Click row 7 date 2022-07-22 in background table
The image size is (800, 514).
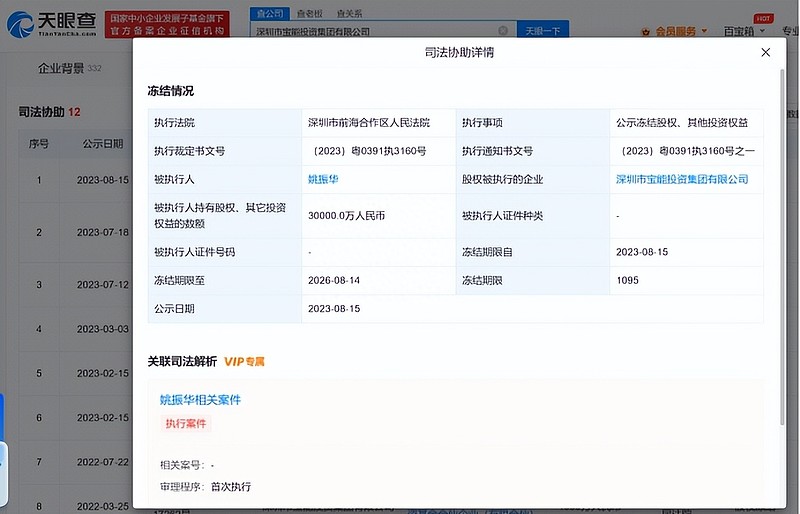(x=103, y=462)
